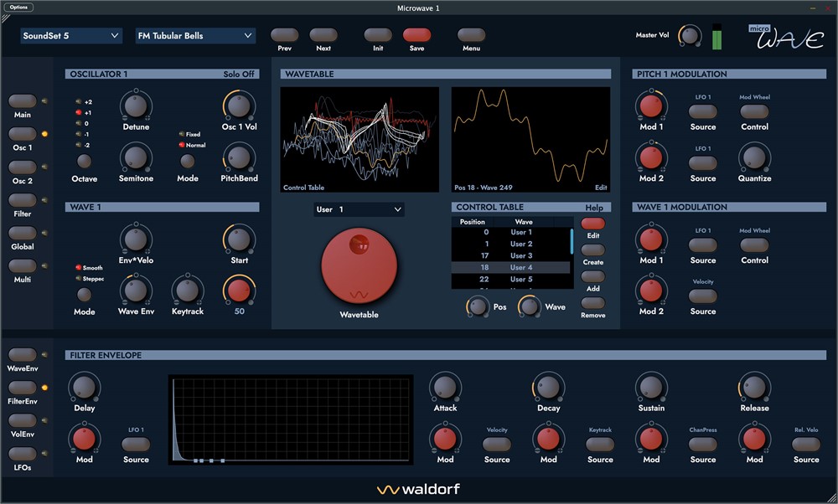Select User 4 row in Control Table
Viewport: 838px width, 504px height.
(x=510, y=268)
